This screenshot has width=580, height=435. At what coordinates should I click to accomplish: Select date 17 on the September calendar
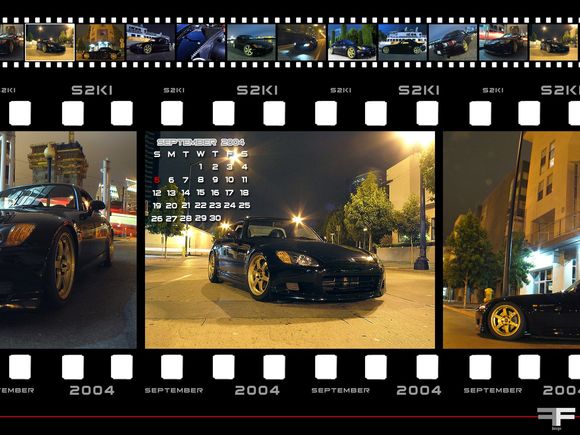tap(230, 193)
